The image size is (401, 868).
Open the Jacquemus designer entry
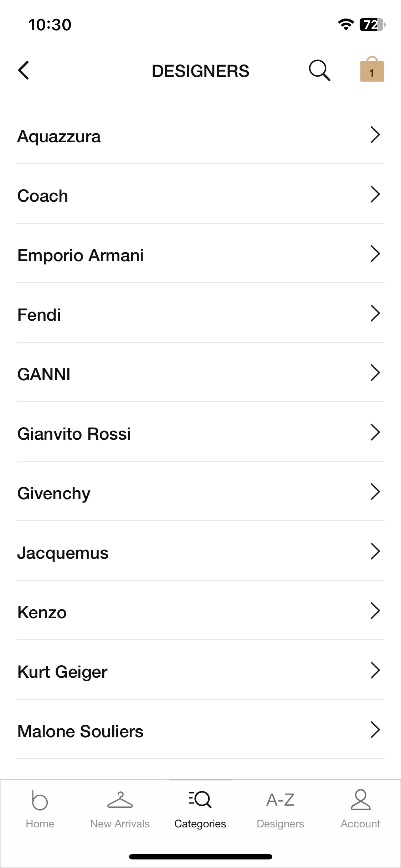[200, 552]
